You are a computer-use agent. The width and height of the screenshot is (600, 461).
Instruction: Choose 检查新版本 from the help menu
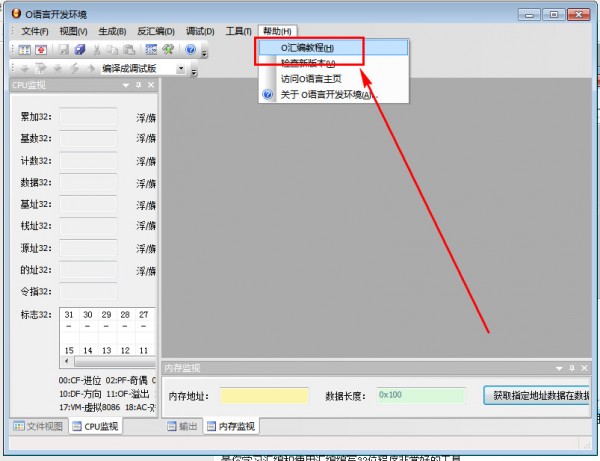coord(333,63)
